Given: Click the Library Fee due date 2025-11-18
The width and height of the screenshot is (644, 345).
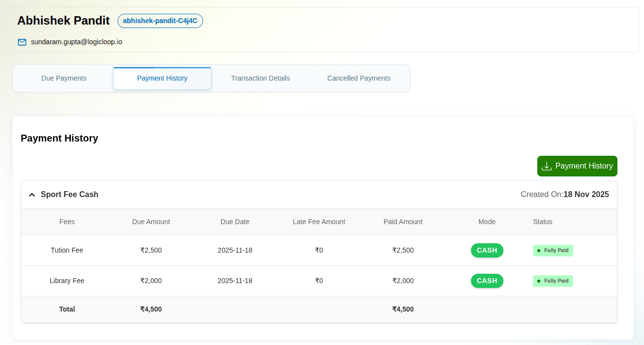Looking at the screenshot, I should click(x=235, y=281).
